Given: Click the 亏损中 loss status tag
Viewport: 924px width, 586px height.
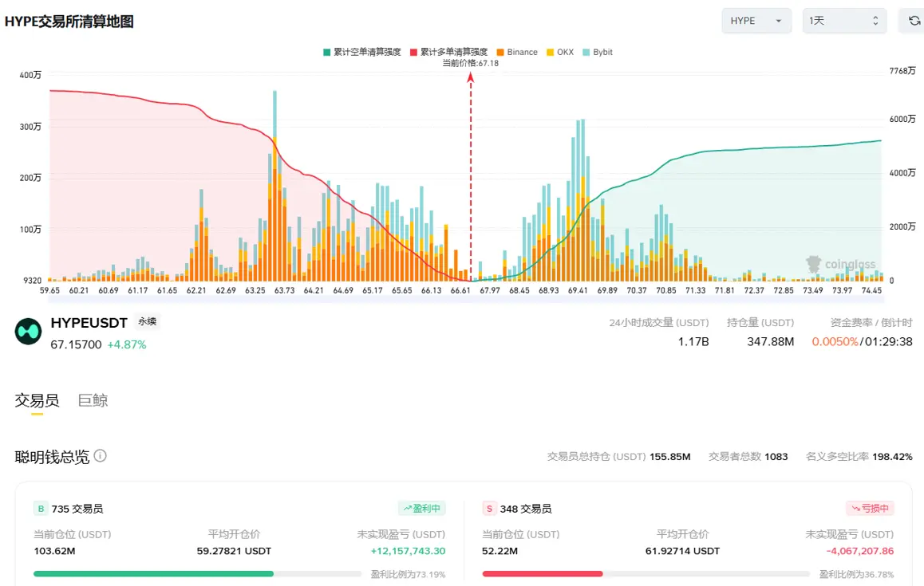Looking at the screenshot, I should click(871, 508).
